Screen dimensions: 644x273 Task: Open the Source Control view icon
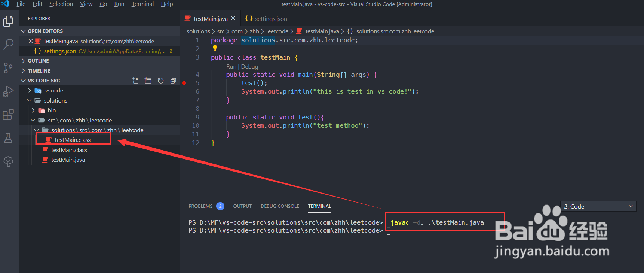pos(8,68)
